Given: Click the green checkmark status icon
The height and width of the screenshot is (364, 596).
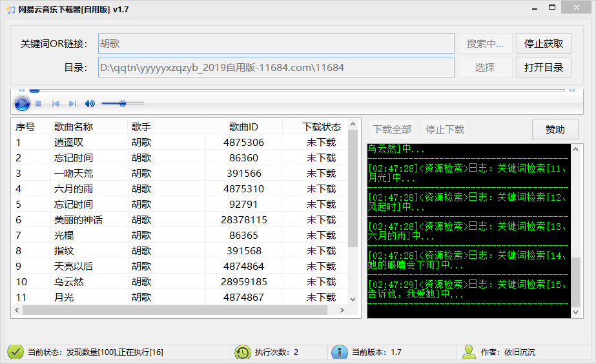Looking at the screenshot, I should (x=15, y=352).
